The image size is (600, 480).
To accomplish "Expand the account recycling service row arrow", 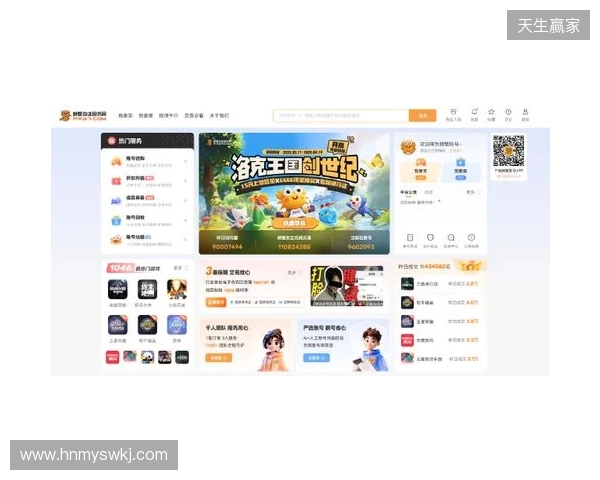I will click(x=187, y=218).
